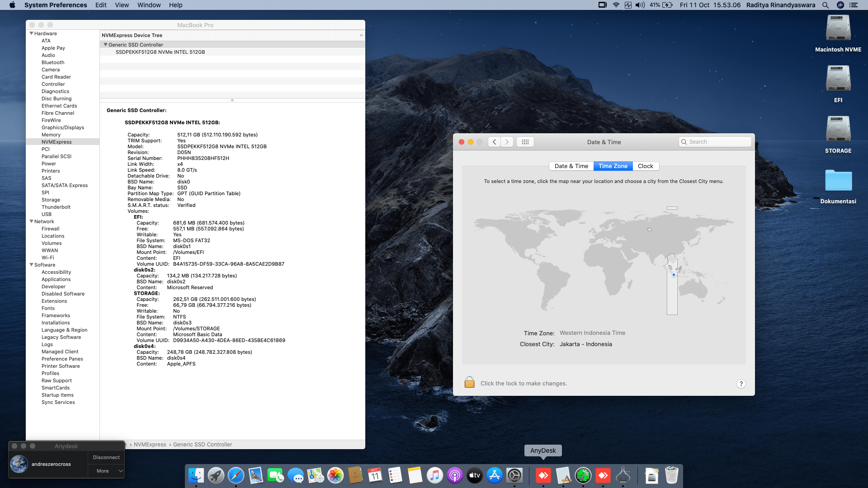Open Safari from the dock
This screenshot has height=488, width=868.
click(x=236, y=475)
